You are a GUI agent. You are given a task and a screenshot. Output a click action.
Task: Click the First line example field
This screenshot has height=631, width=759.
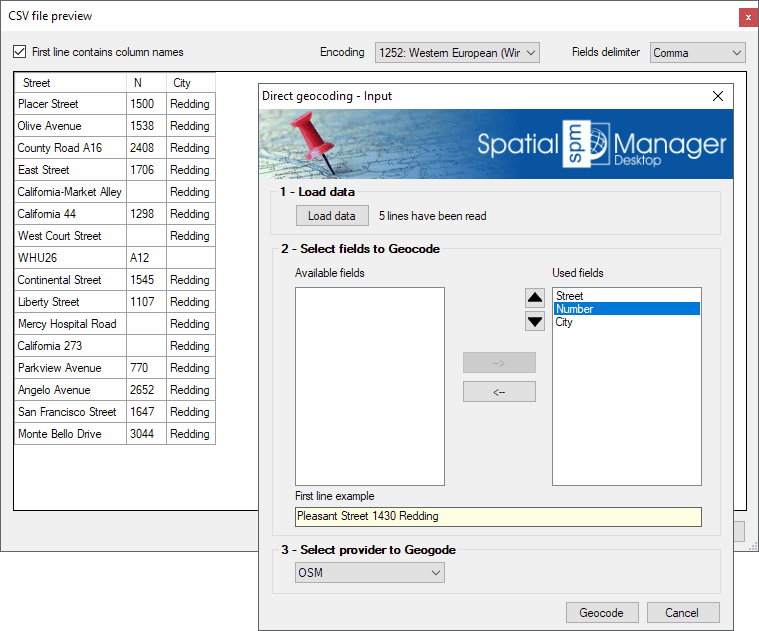click(x=498, y=517)
